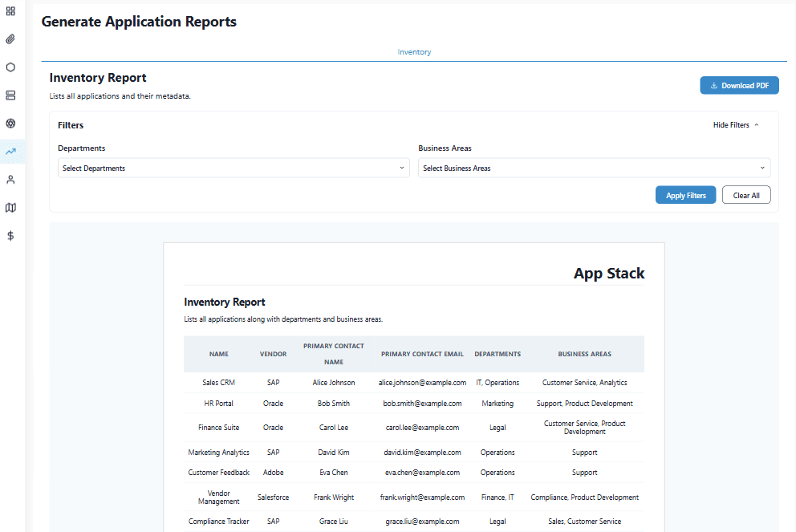Click the PRIMARY CONTACT EMAIL column header
796x532 pixels.
click(422, 354)
